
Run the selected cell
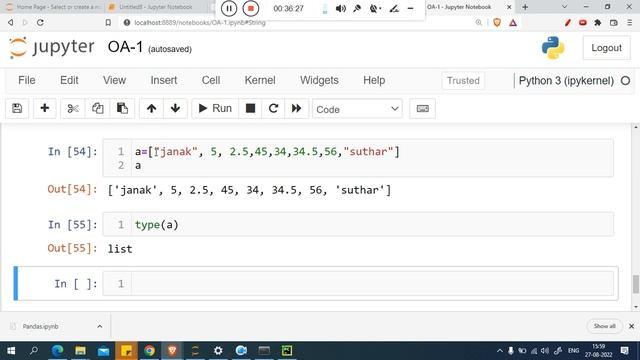click(215, 109)
